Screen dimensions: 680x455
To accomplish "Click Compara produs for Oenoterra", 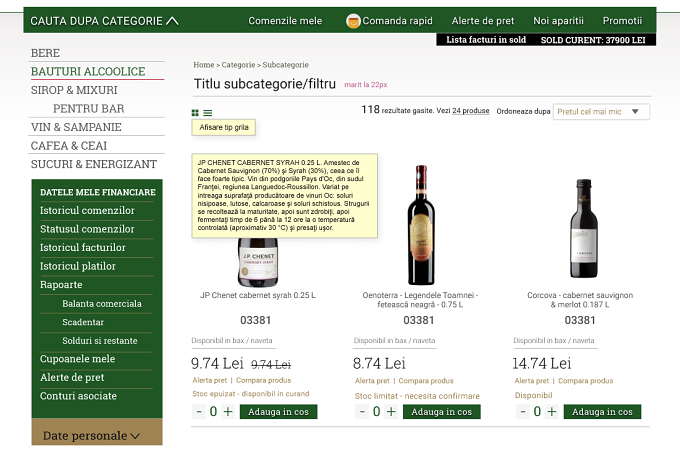I will point(426,381).
